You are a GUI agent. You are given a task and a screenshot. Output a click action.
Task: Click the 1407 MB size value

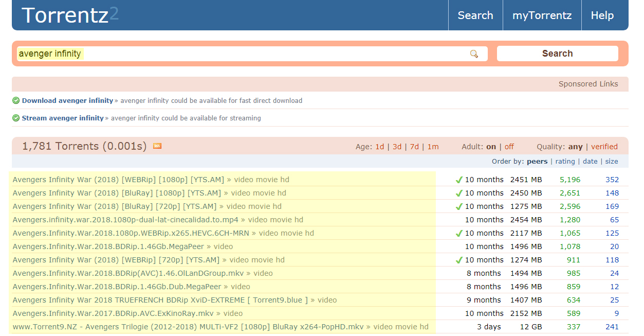pos(526,300)
